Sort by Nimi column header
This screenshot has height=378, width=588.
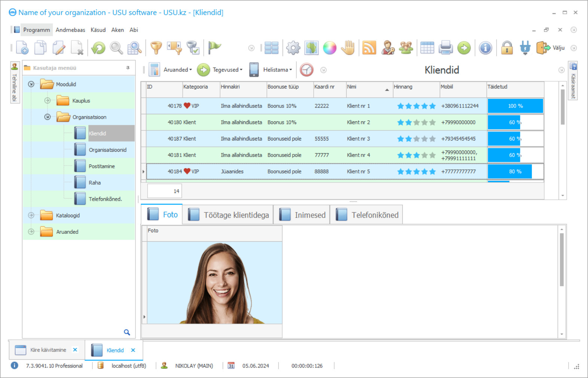point(369,89)
